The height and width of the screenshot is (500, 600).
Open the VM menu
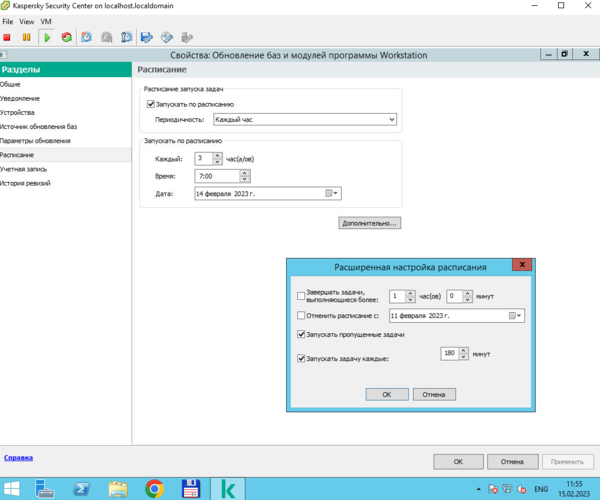(x=46, y=22)
